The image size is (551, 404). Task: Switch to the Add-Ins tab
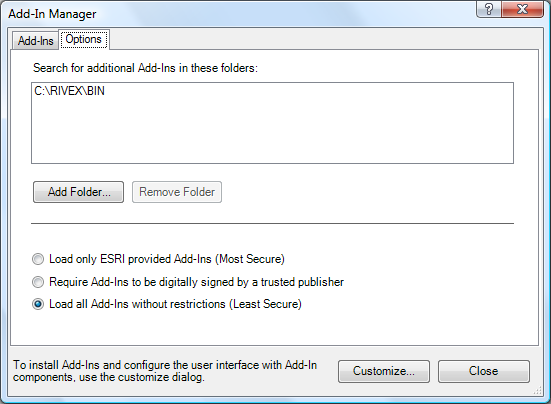pyautogui.click(x=35, y=41)
